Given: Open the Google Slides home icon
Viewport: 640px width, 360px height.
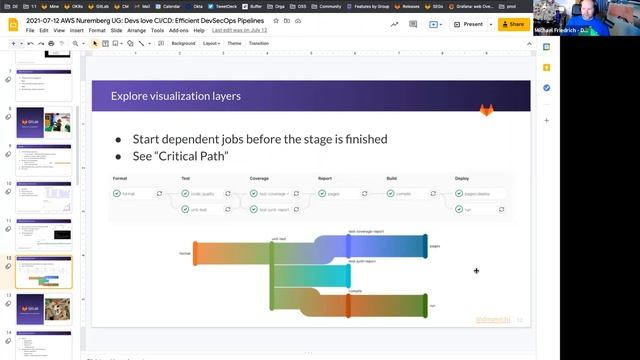Looking at the screenshot, I should pyautogui.click(x=13, y=25).
